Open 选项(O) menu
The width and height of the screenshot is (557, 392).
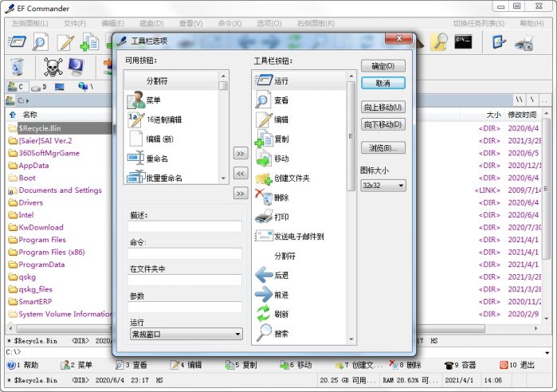pyautogui.click(x=269, y=23)
